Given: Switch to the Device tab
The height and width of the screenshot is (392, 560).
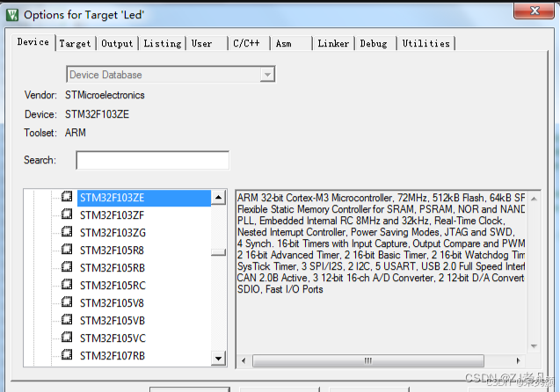Looking at the screenshot, I should tap(33, 42).
